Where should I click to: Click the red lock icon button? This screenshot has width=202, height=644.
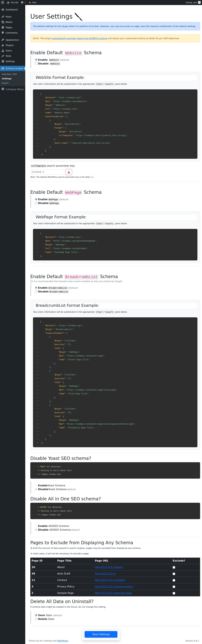pyautogui.click(x=69, y=172)
